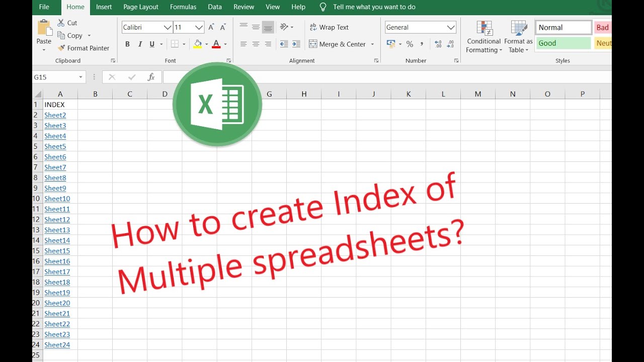Apply the Good cell style
Screen dimensions: 644x362
[x=563, y=43]
